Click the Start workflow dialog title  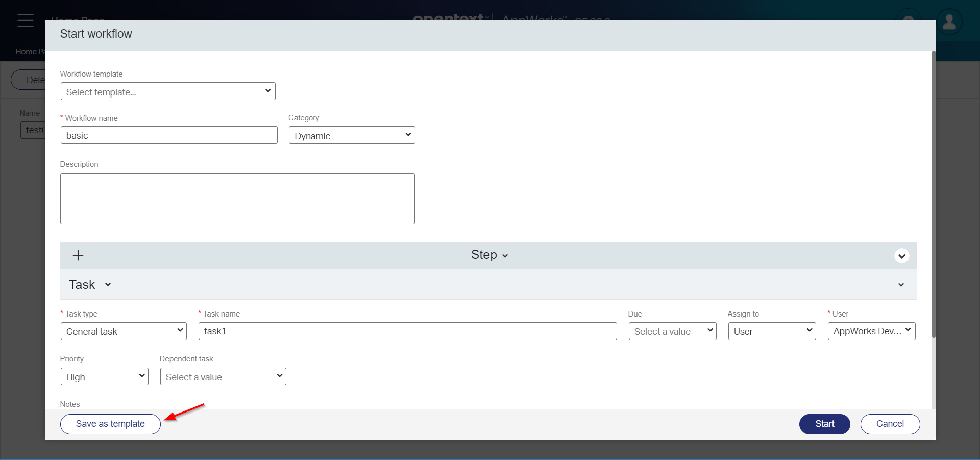96,34
